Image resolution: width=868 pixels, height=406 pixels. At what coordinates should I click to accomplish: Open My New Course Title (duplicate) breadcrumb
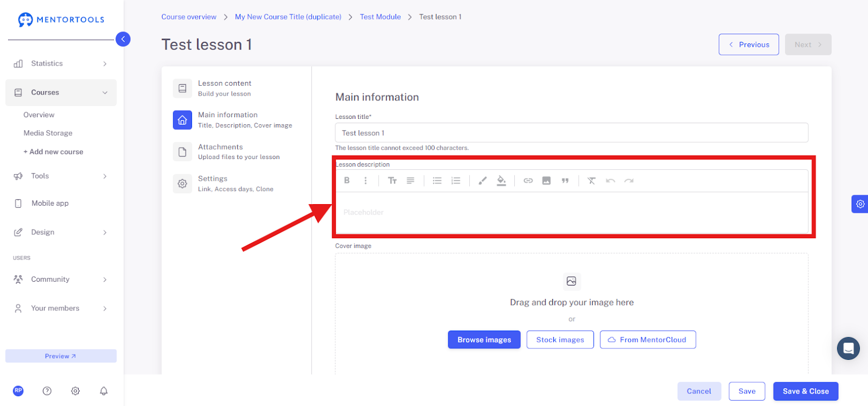[288, 17]
